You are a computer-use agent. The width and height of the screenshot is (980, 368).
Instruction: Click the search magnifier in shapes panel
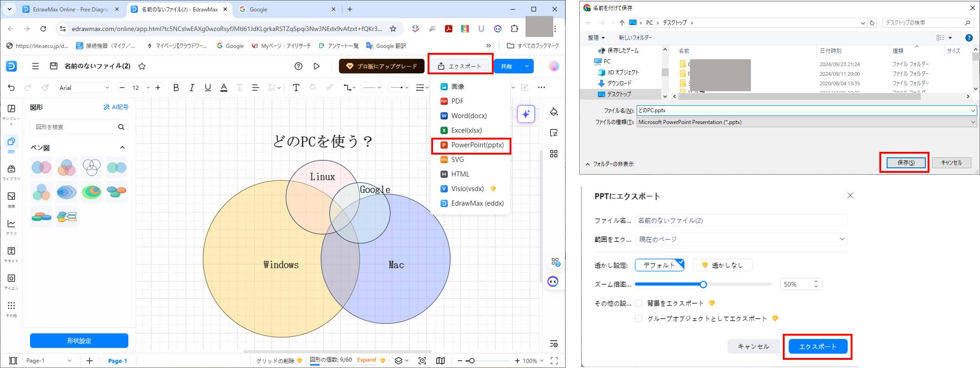[121, 127]
